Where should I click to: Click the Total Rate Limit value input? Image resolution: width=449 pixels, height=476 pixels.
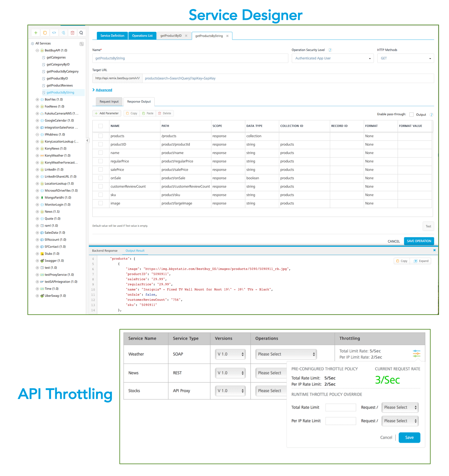pos(340,407)
